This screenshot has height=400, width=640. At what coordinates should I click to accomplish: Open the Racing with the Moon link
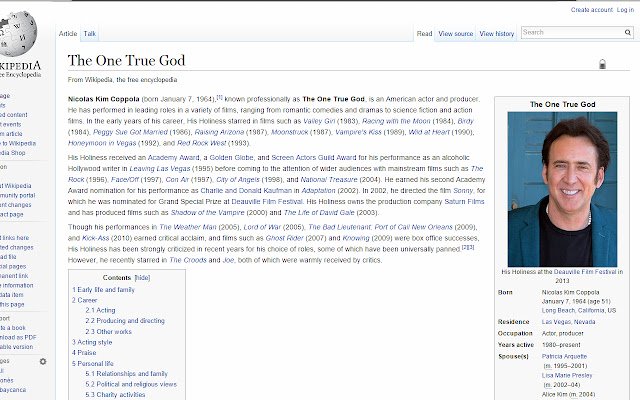396,121
